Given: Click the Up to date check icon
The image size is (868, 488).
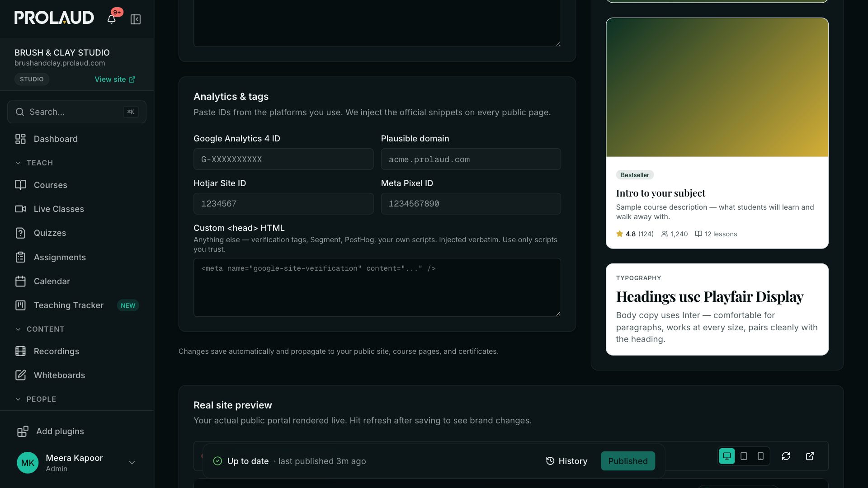Looking at the screenshot, I should tap(217, 461).
